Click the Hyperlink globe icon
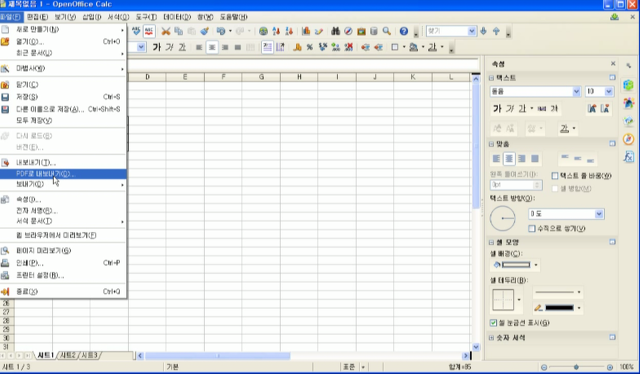The height and width of the screenshot is (374, 640). pyautogui.click(x=263, y=31)
